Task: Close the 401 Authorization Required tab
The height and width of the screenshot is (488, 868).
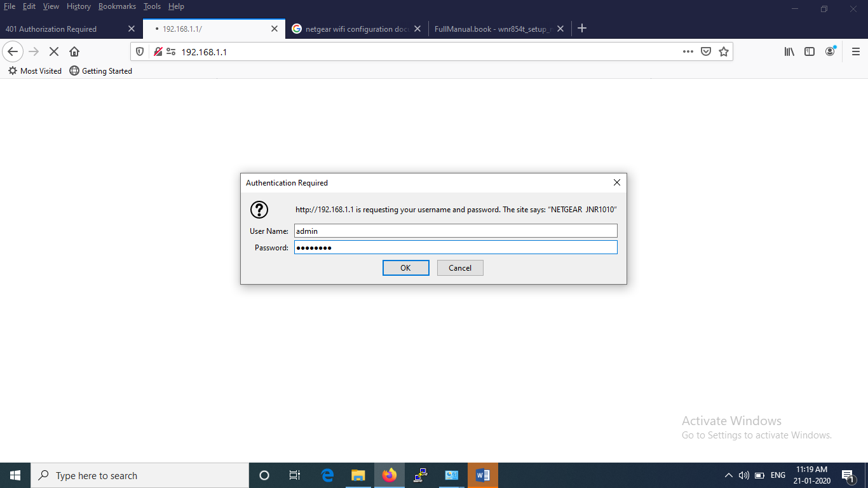Action: coord(132,29)
